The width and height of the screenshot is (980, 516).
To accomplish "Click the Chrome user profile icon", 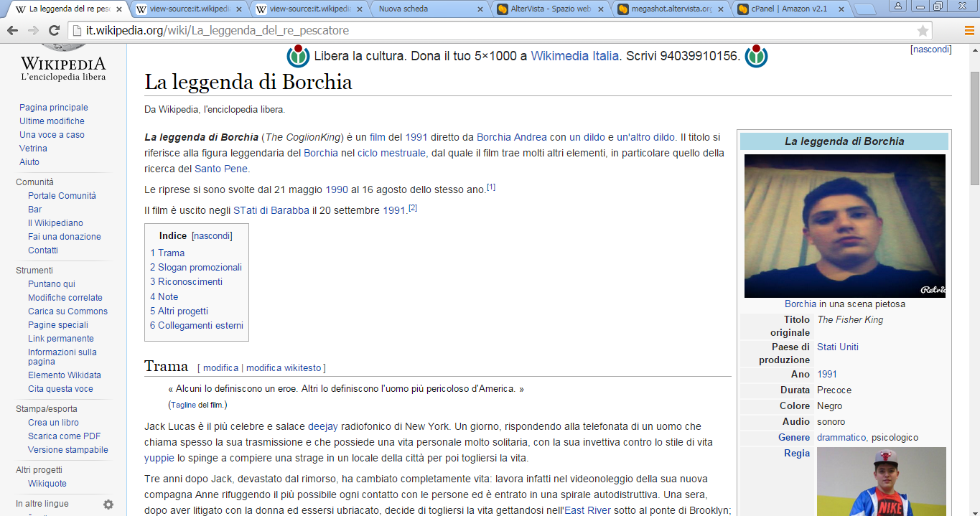I will [897, 6].
